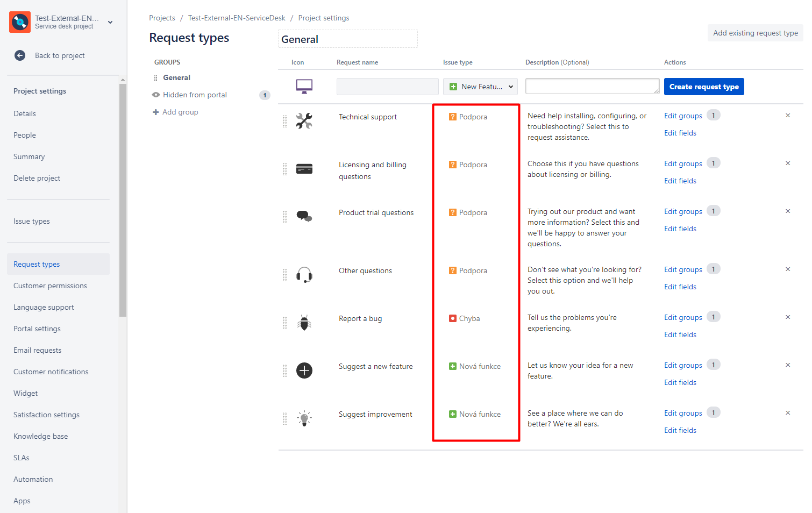Click the Knowledge base sidebar item

click(41, 436)
